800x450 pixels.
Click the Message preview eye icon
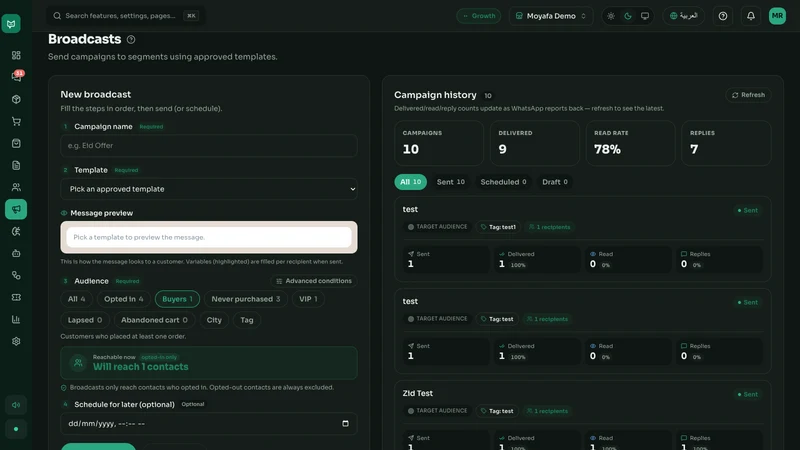pos(64,213)
